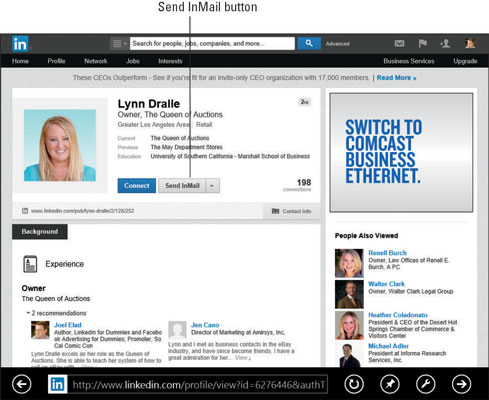
Task: Click the browser address URL field
Action: click(198, 384)
